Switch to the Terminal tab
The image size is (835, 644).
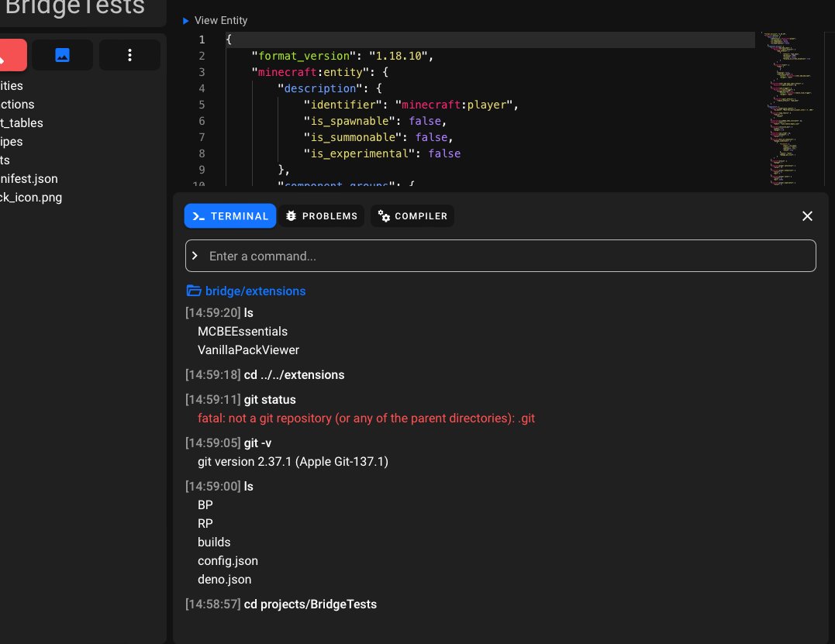tap(230, 216)
